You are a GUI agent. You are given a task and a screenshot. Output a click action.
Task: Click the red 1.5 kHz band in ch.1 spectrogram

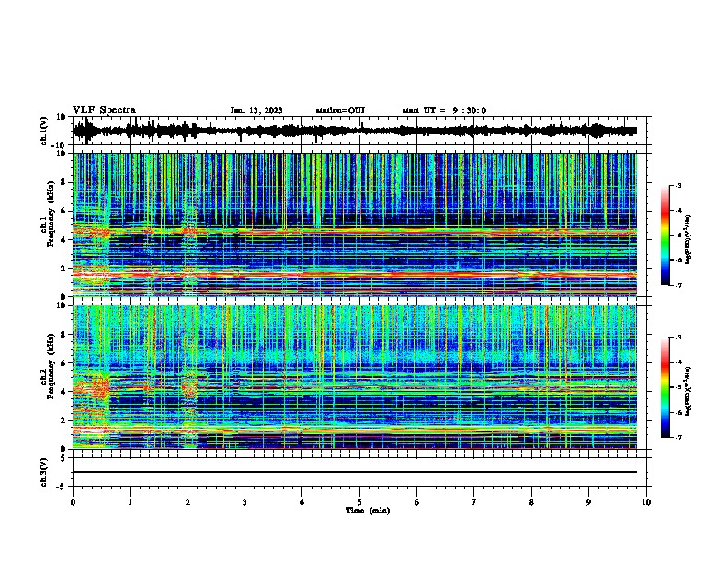coord(355,274)
